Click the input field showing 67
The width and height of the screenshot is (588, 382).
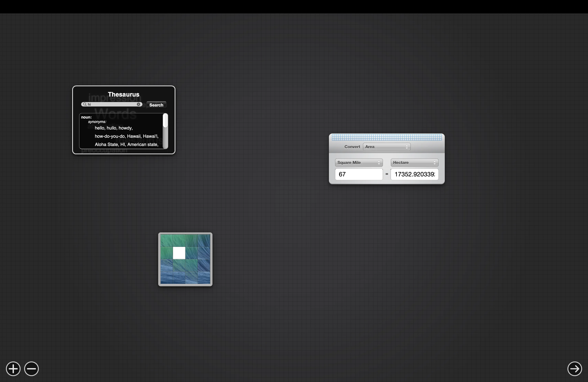tap(359, 175)
